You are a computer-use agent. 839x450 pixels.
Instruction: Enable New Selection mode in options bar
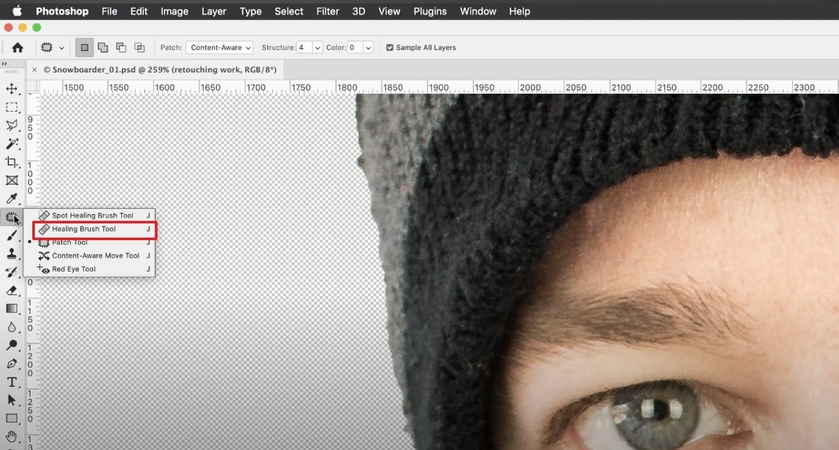click(85, 47)
